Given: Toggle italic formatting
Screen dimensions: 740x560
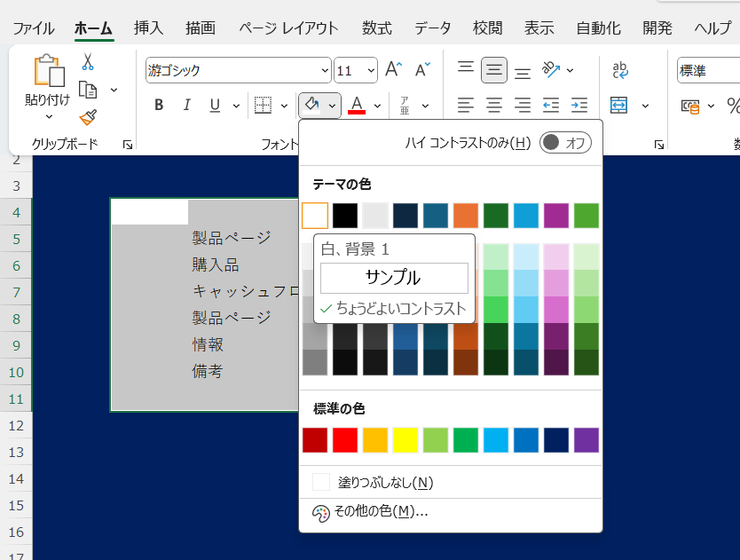Looking at the screenshot, I should coord(186,105).
